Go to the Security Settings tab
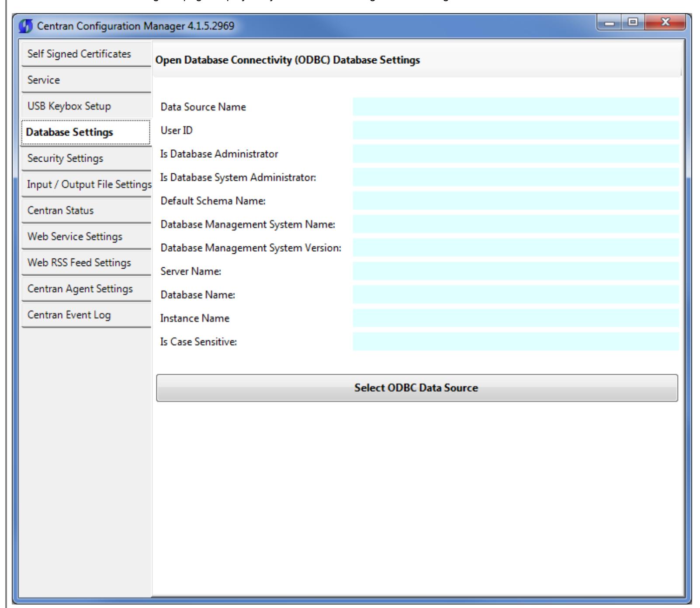The image size is (700, 608). click(x=86, y=159)
